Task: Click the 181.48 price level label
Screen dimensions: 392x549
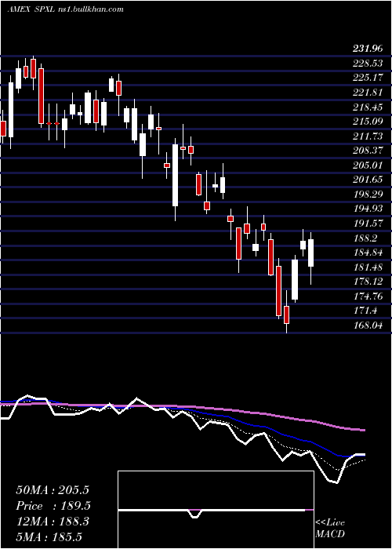Action: coord(368,267)
